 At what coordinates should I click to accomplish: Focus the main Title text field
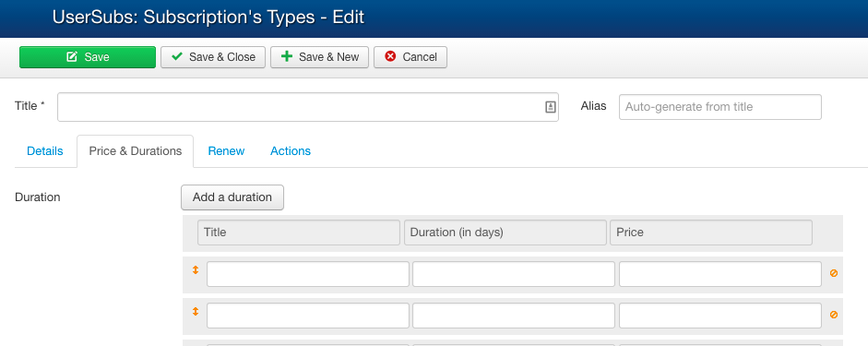click(308, 107)
